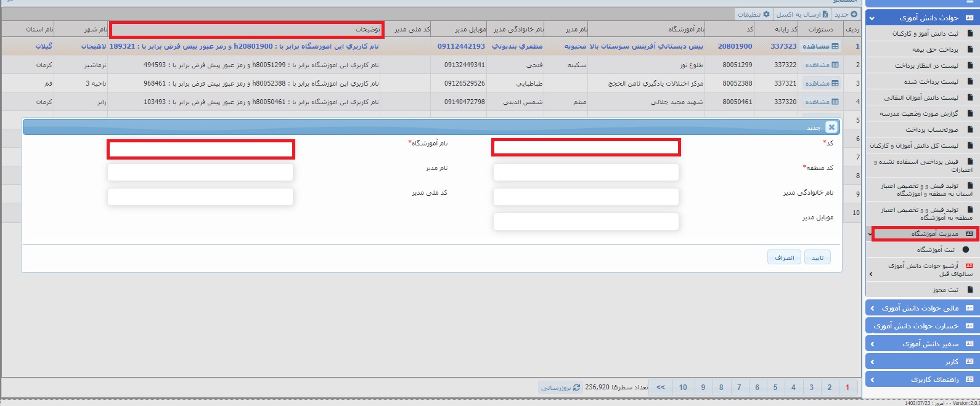Screen dimensions: 980x406
Task: Expand the راهنمای کاربری section
Action: [x=872, y=380]
